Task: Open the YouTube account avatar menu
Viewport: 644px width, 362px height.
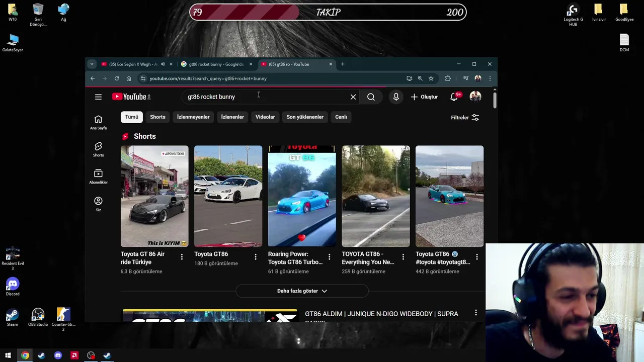Action: [475, 97]
